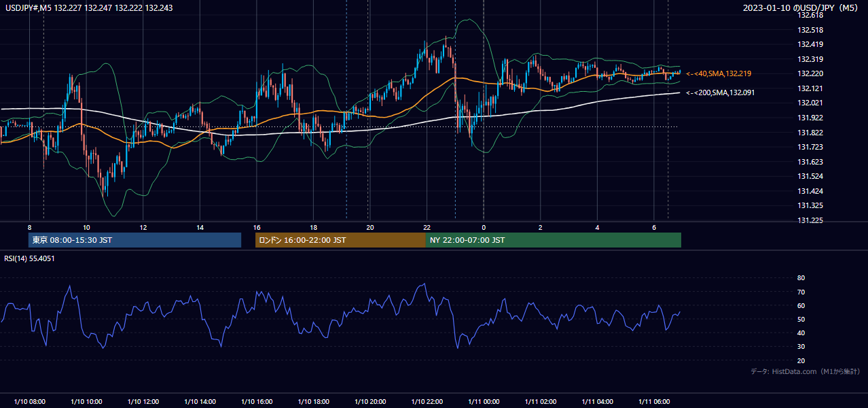Click RSI scale value 80
Viewport: 868px width, 408px height.
coord(801,278)
